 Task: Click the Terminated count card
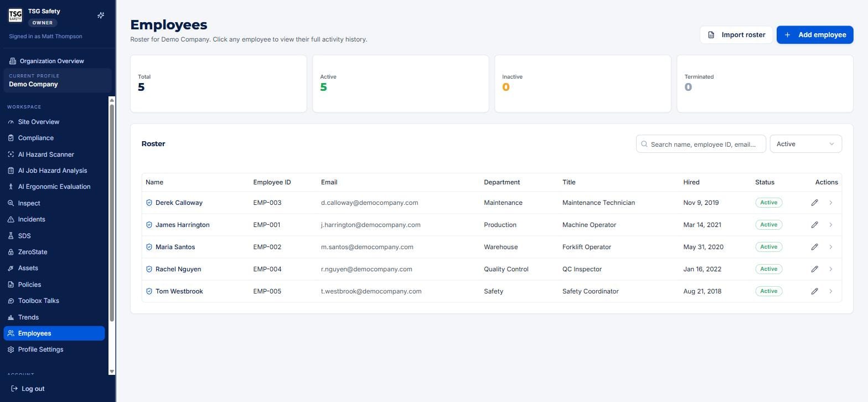(765, 84)
